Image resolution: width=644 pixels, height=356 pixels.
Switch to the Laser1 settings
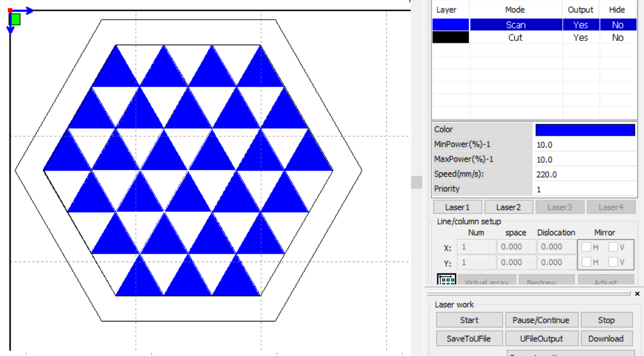tap(457, 207)
